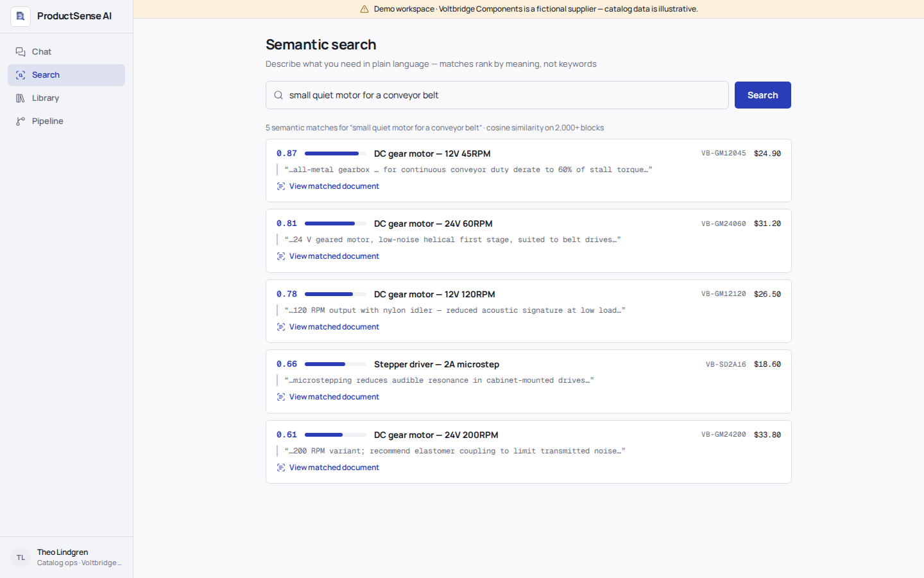The height and width of the screenshot is (578, 924).
Task: Click SKU VB-GM24060
Action: tap(724, 223)
